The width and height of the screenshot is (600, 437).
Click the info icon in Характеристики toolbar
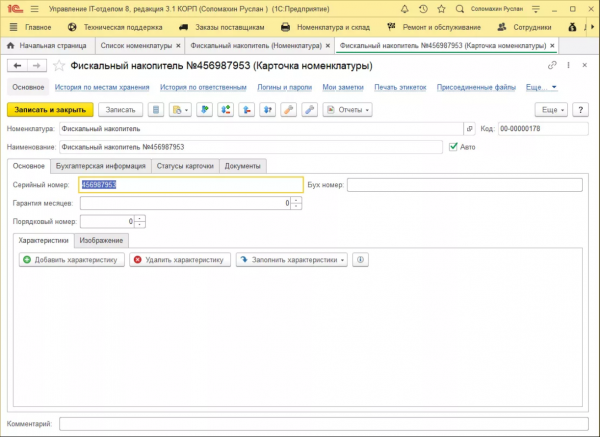[x=360, y=260]
